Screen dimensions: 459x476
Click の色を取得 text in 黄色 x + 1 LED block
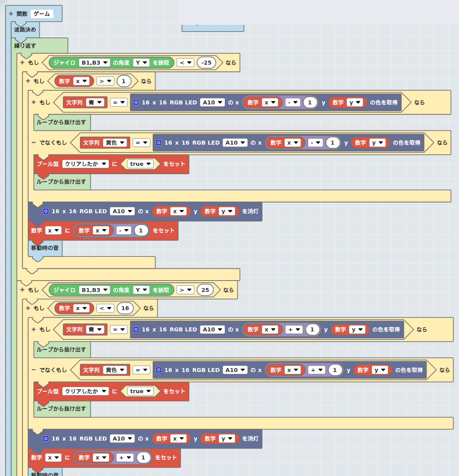coord(409,370)
